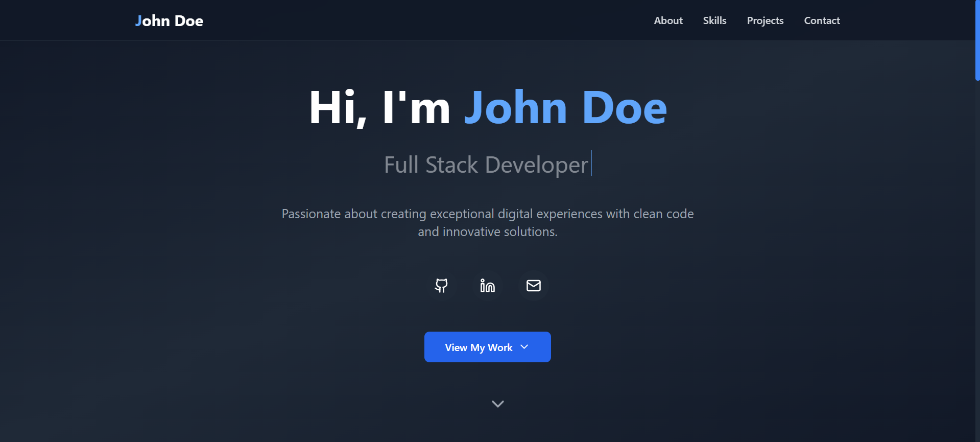
Task: Go to the About section
Action: [x=668, y=20]
